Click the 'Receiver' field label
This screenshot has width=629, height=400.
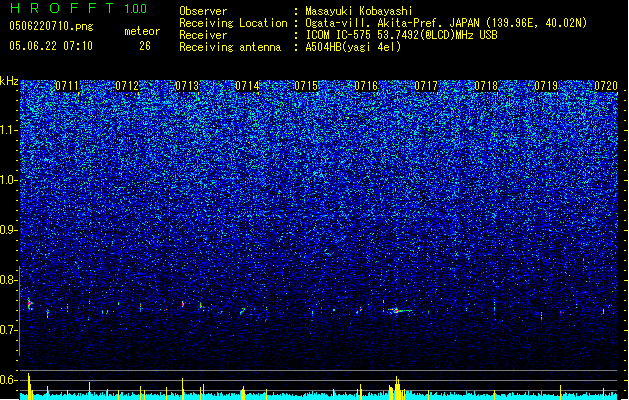pos(203,35)
